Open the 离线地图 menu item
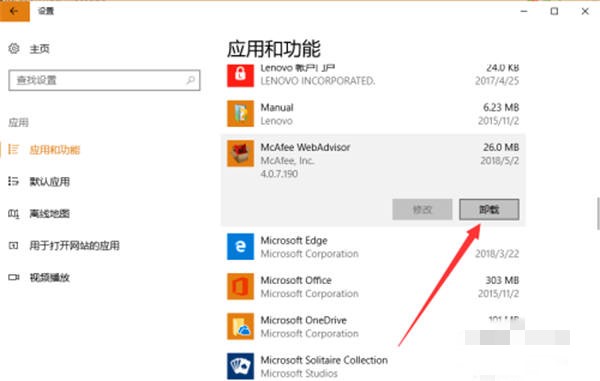The width and height of the screenshot is (600, 381). (50, 213)
